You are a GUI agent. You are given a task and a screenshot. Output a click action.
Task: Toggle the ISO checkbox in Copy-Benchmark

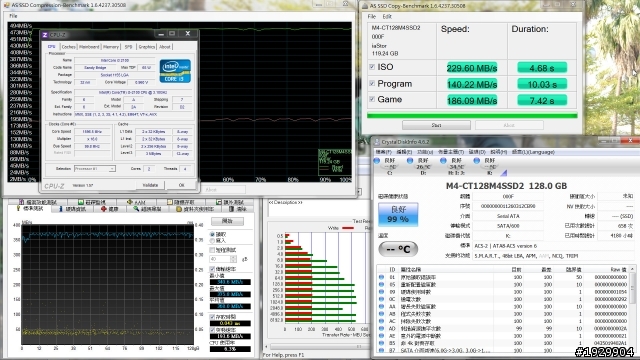372,67
